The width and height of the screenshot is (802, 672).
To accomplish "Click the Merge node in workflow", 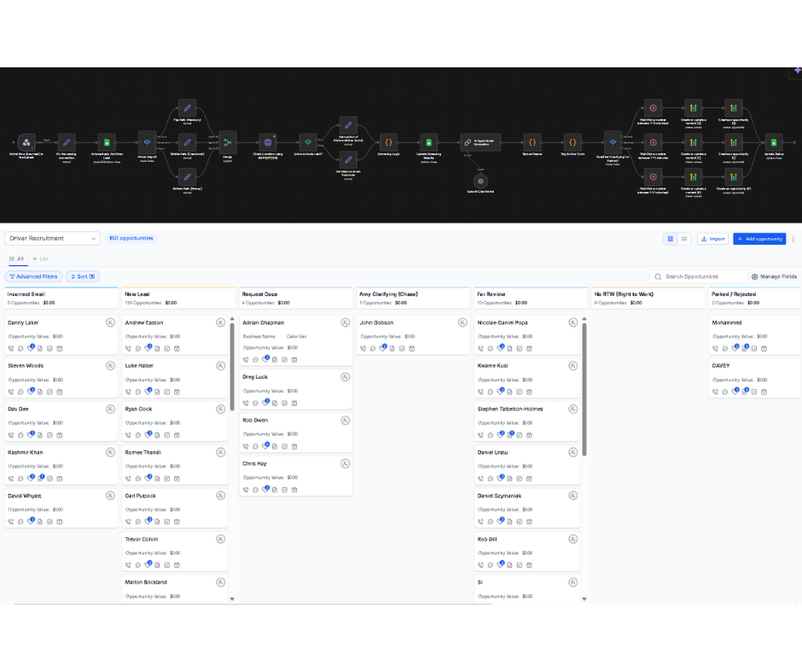I will [227, 142].
